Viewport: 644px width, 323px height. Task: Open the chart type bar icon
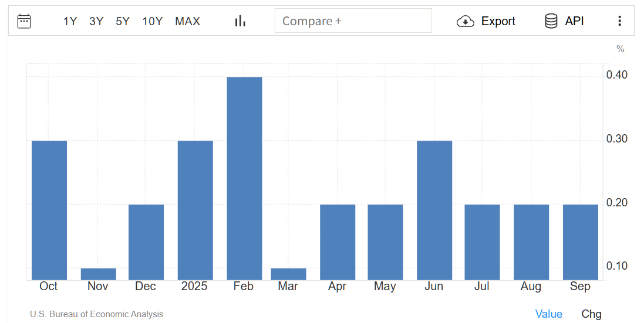(240, 21)
